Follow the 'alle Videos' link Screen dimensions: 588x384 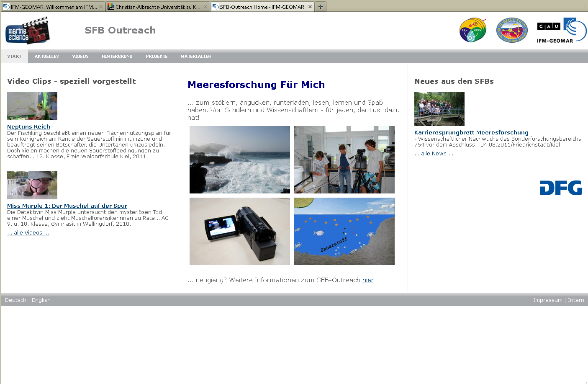pyautogui.click(x=28, y=233)
